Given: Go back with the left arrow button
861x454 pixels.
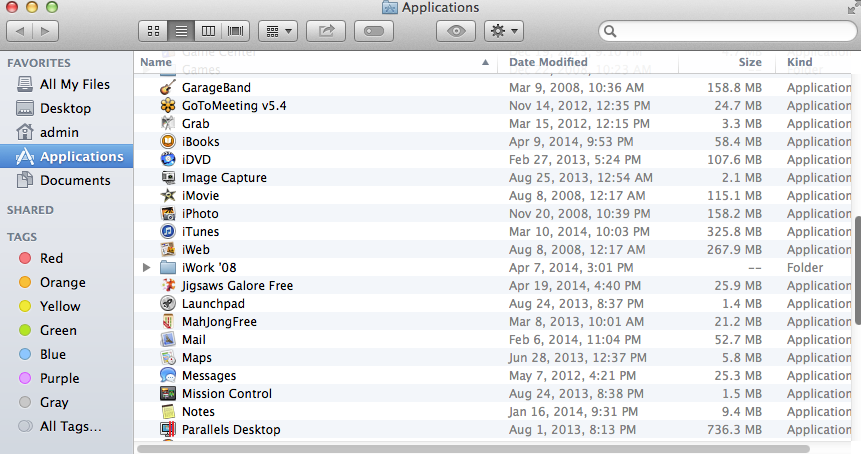Looking at the screenshot, I should tap(20, 31).
